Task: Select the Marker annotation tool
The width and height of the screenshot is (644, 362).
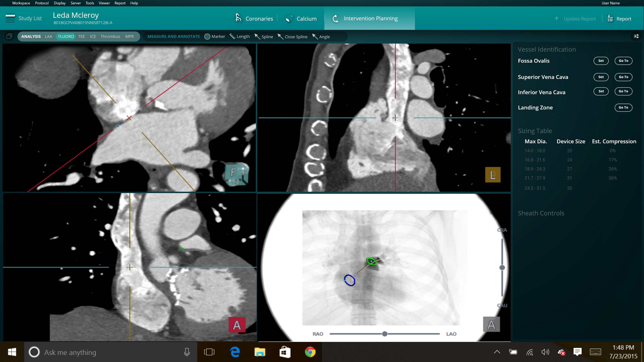Action: 214,37
